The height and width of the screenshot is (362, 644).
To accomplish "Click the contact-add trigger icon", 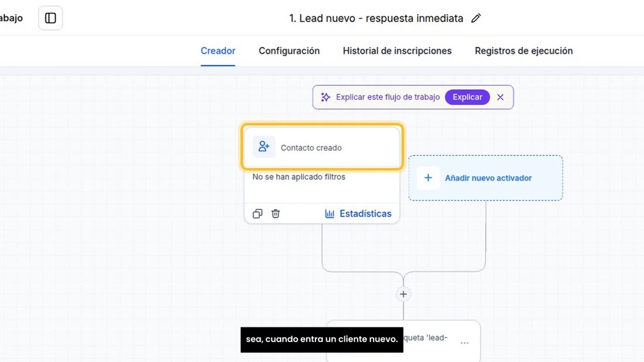I will point(263,146).
